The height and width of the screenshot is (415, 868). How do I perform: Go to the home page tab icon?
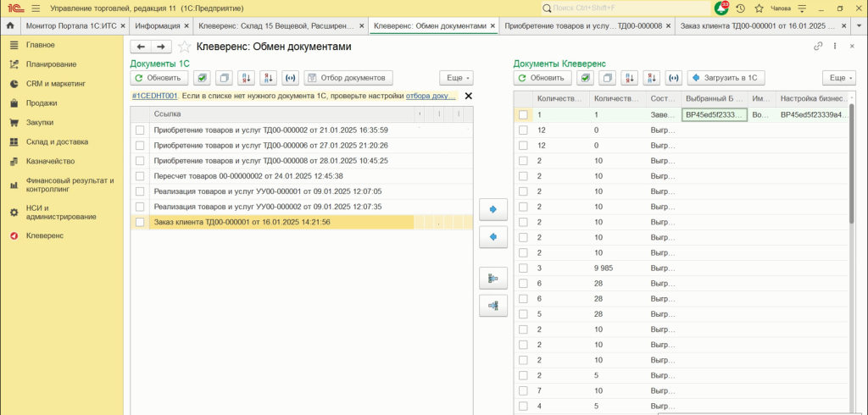(9, 26)
